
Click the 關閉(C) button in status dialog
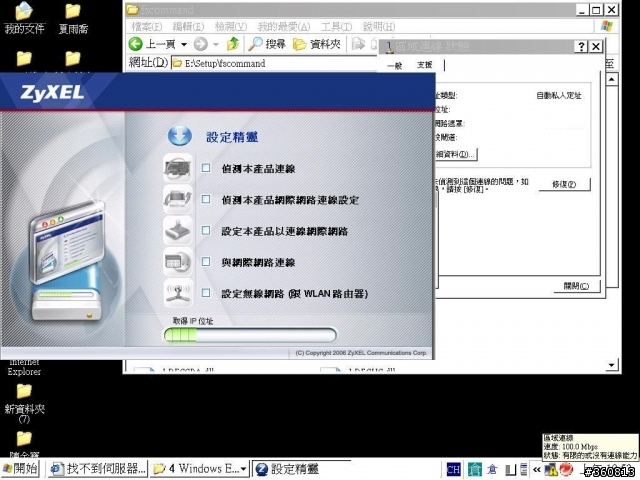576,286
